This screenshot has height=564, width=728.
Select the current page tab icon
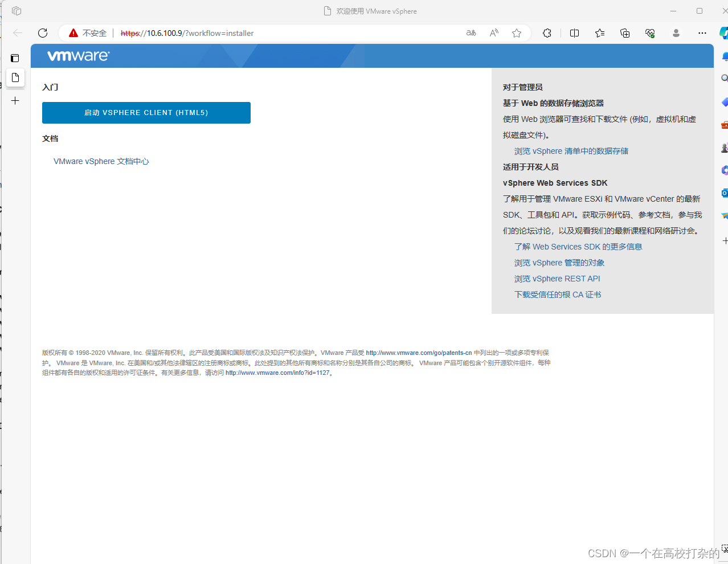pos(15,77)
